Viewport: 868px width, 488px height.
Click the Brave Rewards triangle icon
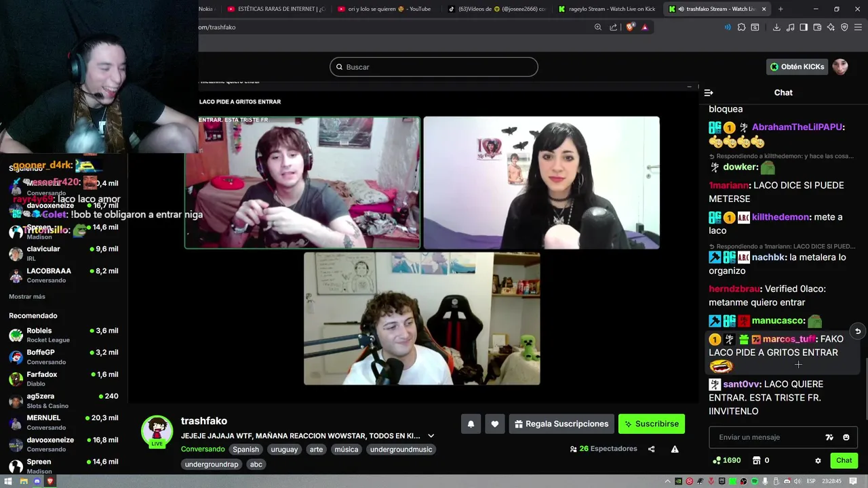click(x=644, y=27)
